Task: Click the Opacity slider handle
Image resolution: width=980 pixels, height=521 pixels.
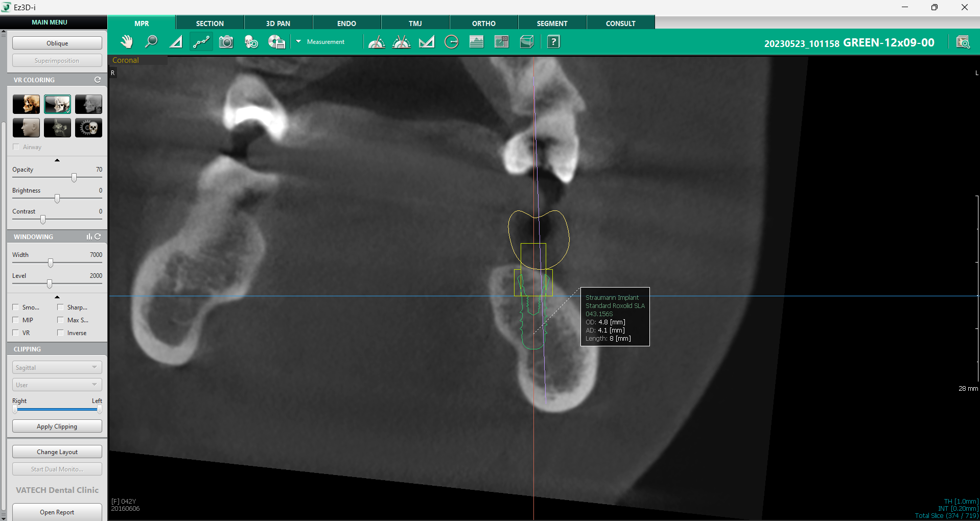Action: pos(74,178)
